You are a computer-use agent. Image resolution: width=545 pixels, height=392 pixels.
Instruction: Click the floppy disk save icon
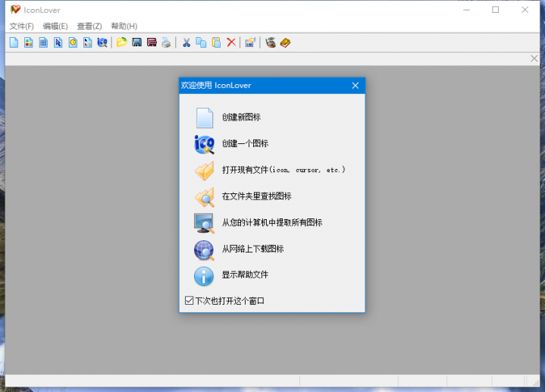coord(136,42)
